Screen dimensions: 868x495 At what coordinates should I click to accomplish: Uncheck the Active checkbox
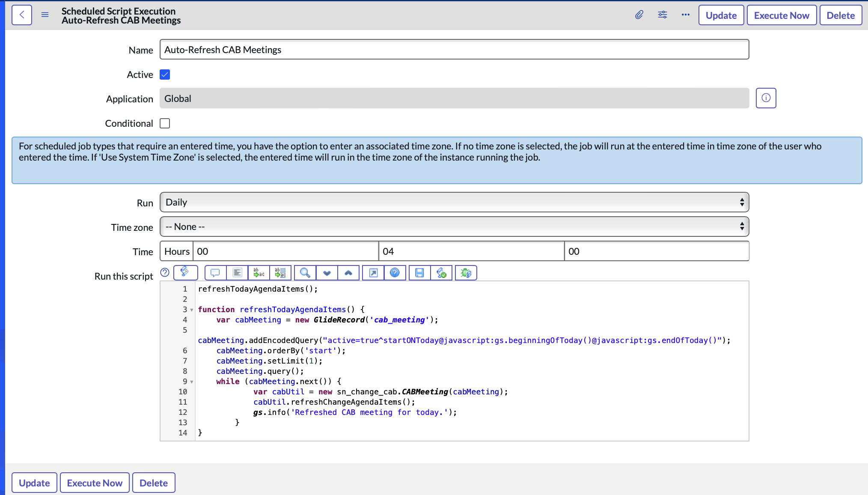point(165,75)
